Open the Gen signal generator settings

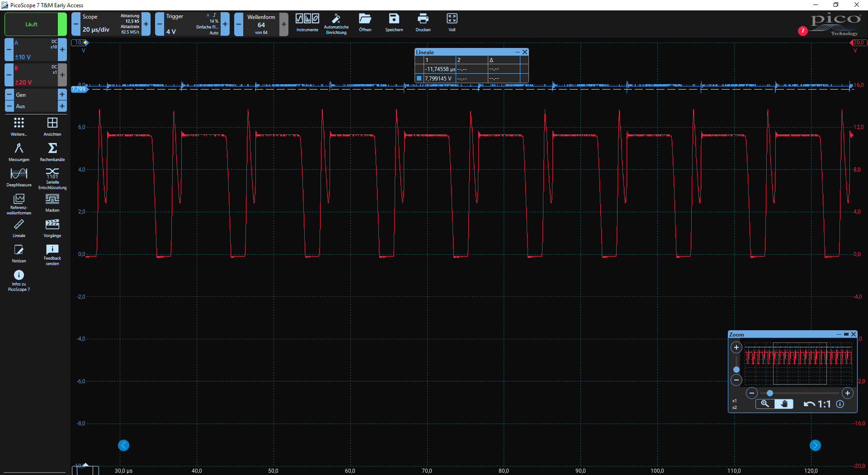(36, 95)
